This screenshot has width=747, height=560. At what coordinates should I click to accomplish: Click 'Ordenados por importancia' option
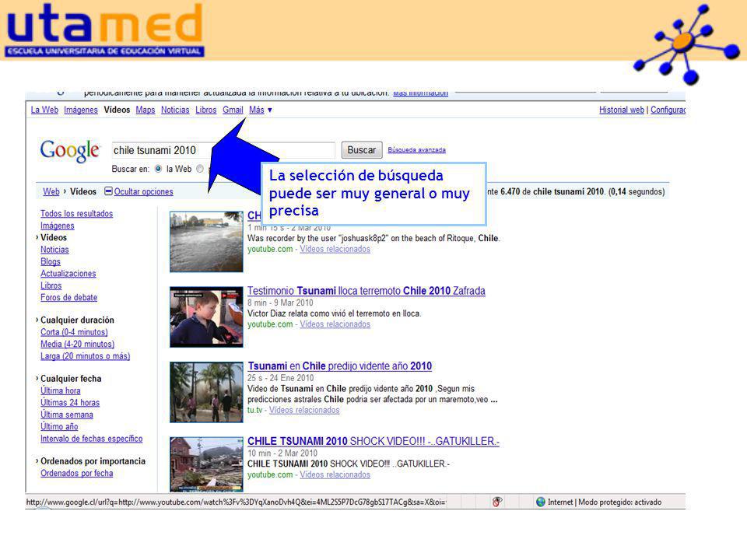click(x=93, y=461)
